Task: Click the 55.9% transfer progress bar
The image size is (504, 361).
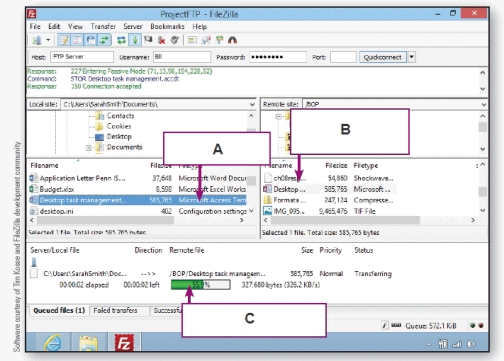Action: pyautogui.click(x=200, y=285)
